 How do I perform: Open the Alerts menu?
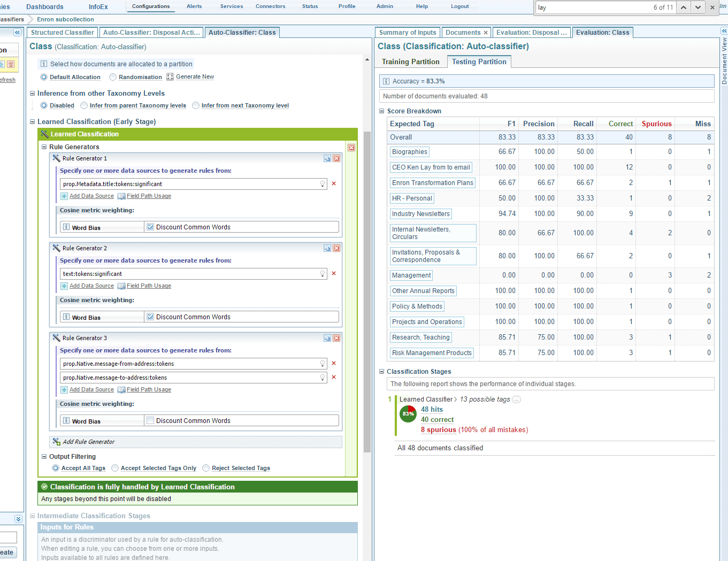[x=194, y=6]
